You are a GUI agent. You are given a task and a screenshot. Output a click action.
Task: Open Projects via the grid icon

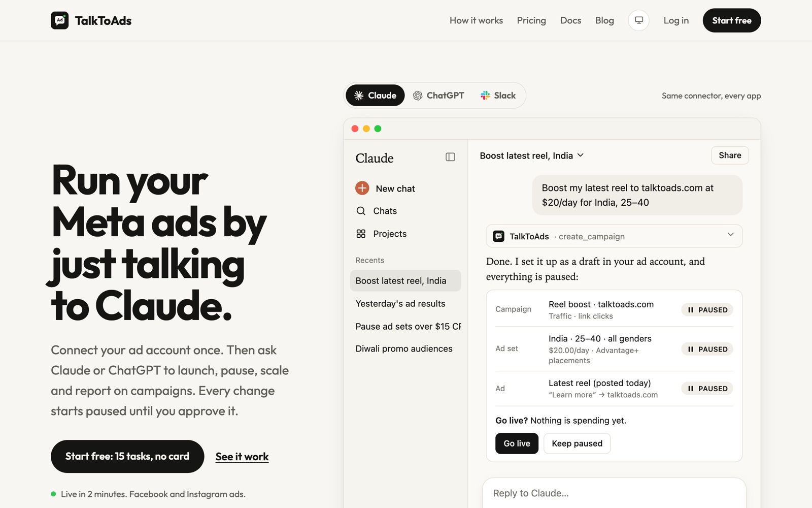pyautogui.click(x=361, y=234)
